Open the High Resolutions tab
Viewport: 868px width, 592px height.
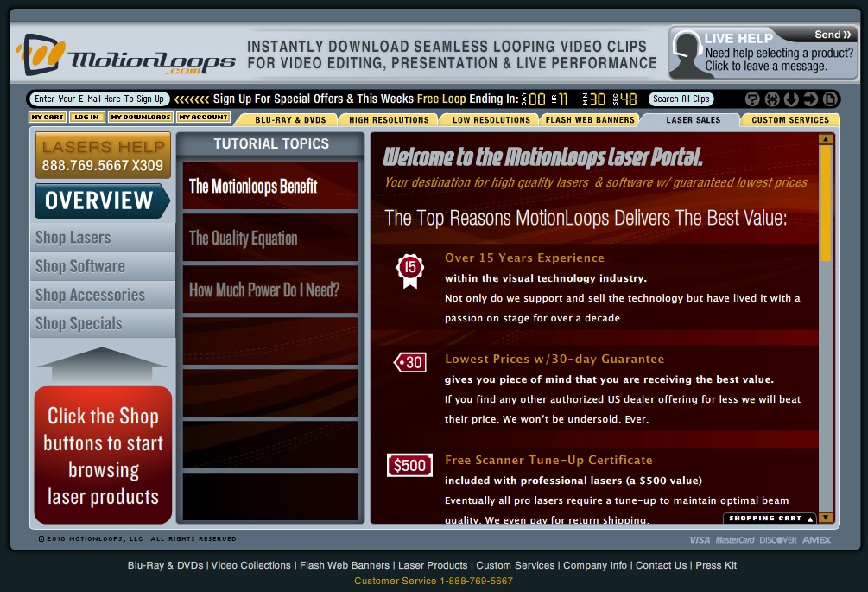[x=389, y=119]
